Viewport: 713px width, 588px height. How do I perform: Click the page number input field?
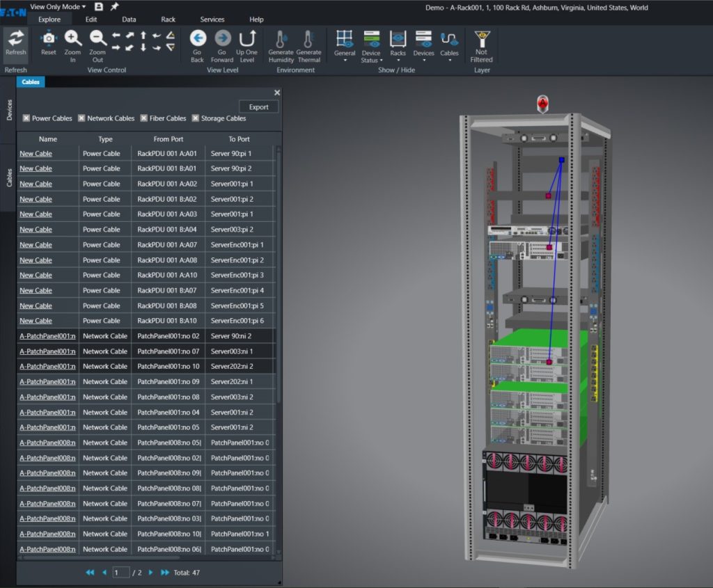[x=121, y=573]
